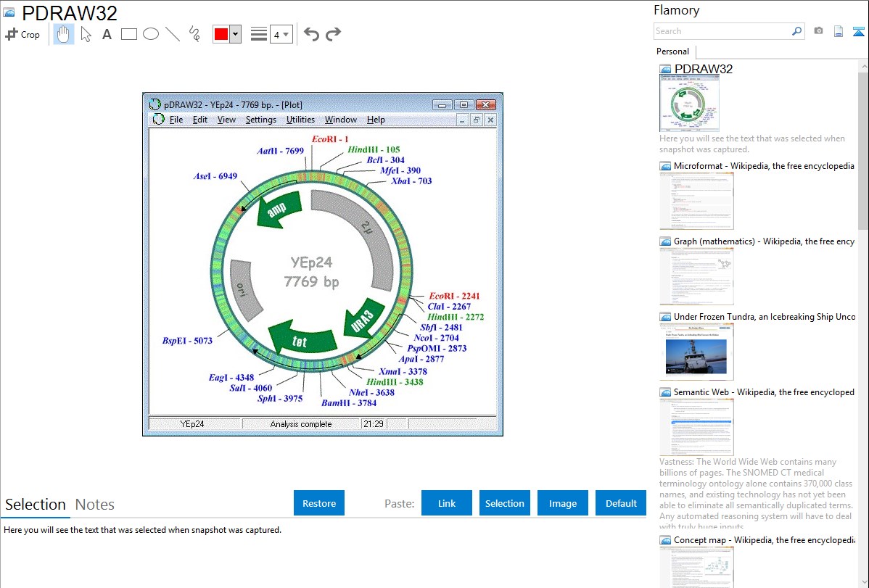The width and height of the screenshot is (869, 588).
Task: Click the Link paste button
Action: (447, 503)
